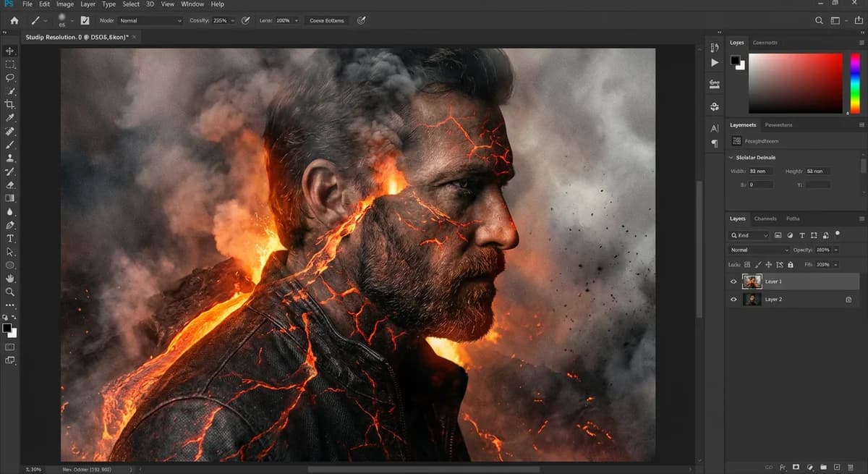This screenshot has height=474, width=868.
Task: Hide Layer 1 using its eye icon
Action: coord(733,282)
